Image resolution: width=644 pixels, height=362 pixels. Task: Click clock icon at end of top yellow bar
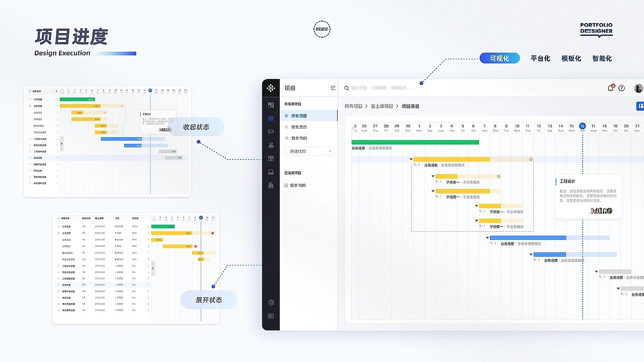click(x=531, y=159)
